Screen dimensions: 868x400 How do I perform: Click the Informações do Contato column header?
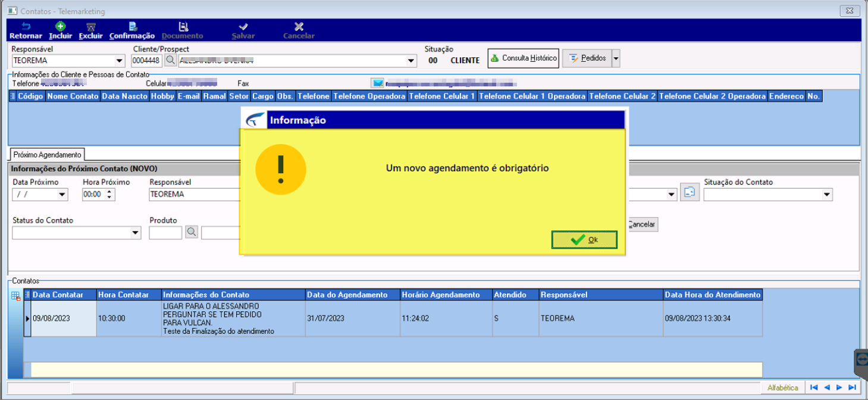tap(233, 295)
